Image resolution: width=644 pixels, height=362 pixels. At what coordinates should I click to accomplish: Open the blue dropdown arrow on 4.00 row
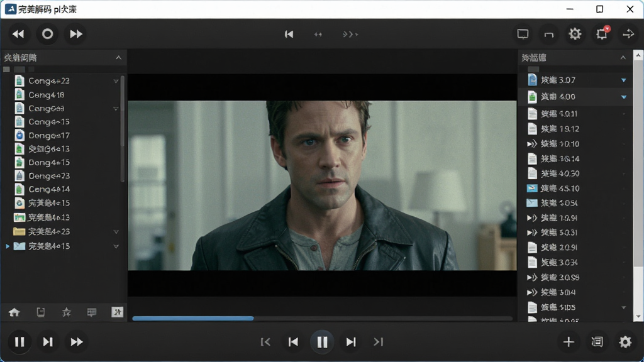(623, 97)
